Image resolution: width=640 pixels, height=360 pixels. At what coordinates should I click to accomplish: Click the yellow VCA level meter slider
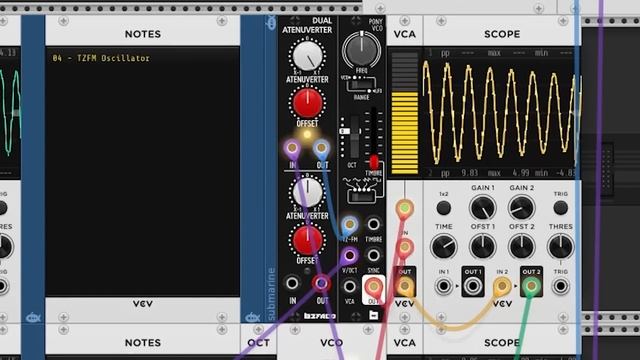404,113
